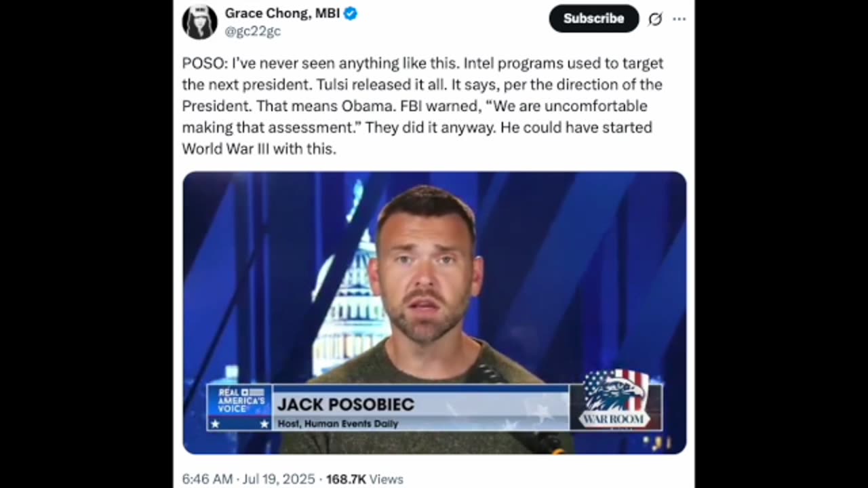This screenshot has width=868, height=488.
Task: Click the Subscribe button
Action: [x=594, y=19]
